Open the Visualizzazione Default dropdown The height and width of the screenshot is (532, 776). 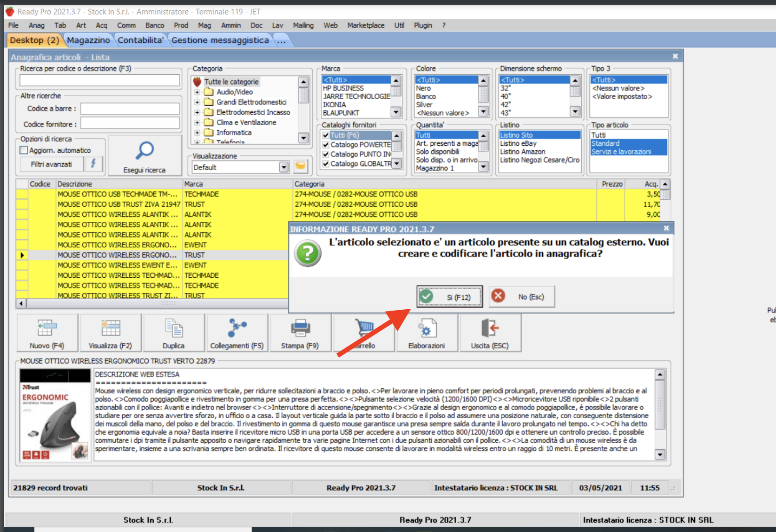(x=284, y=167)
